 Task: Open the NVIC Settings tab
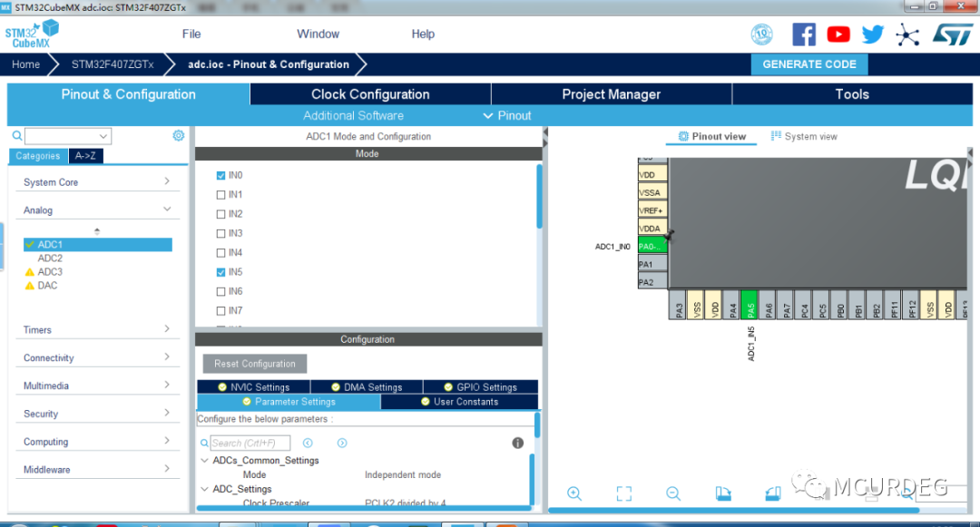click(253, 387)
